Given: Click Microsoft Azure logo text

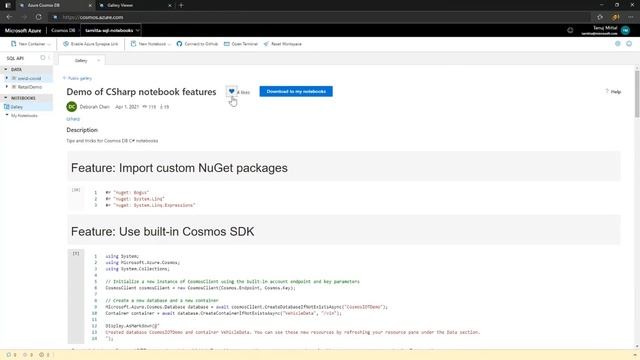Looking at the screenshot, I should click(x=23, y=30).
